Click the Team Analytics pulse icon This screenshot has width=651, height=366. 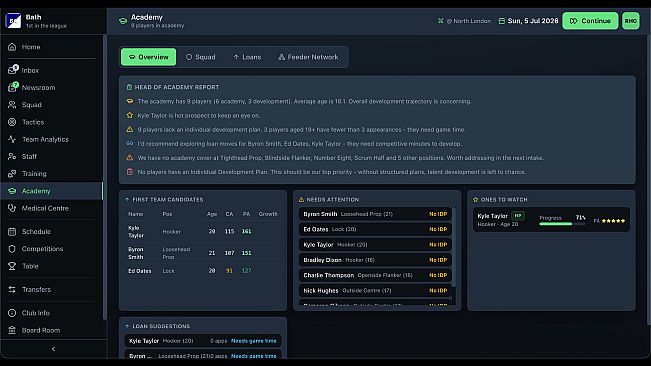click(x=12, y=139)
